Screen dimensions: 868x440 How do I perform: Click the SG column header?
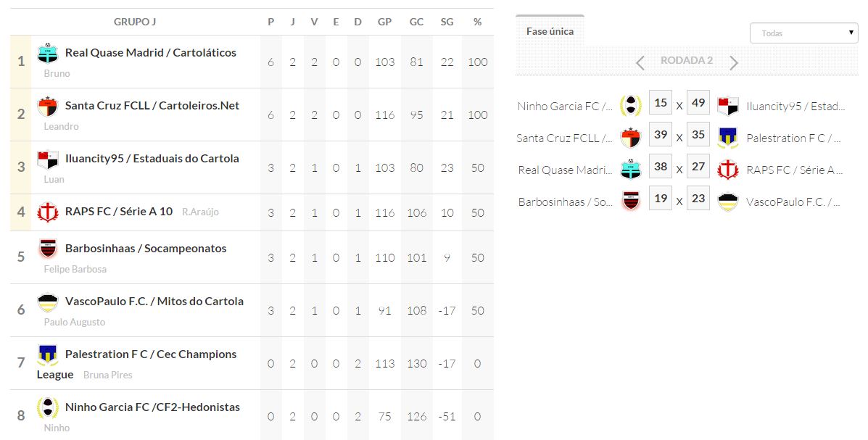pyautogui.click(x=447, y=22)
